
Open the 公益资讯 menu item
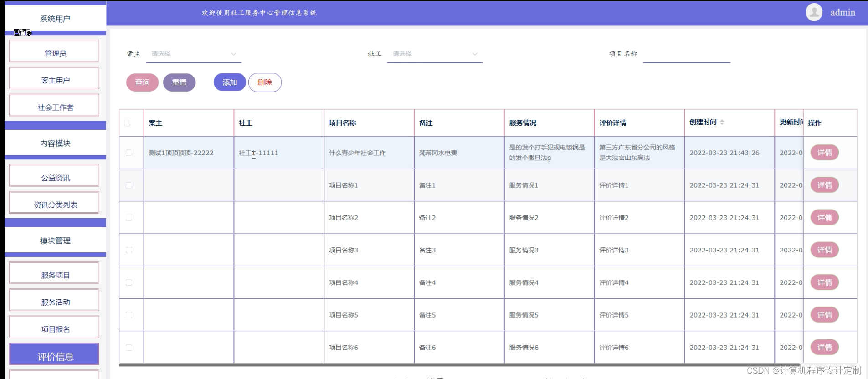pos(54,176)
